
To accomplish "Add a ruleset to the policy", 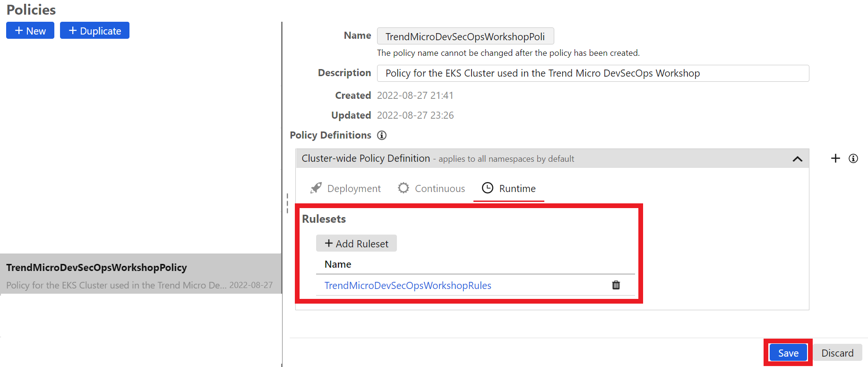I will [356, 244].
